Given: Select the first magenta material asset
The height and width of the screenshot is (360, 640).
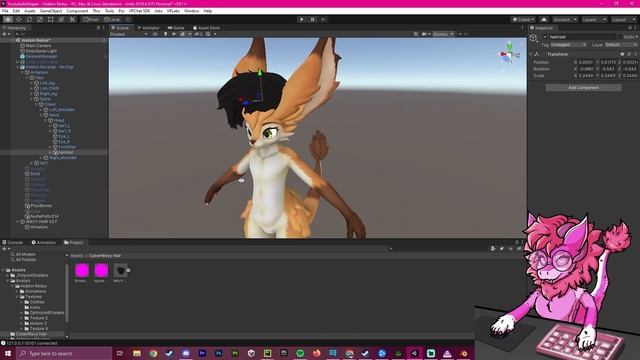Looking at the screenshot, I should click(x=82, y=270).
